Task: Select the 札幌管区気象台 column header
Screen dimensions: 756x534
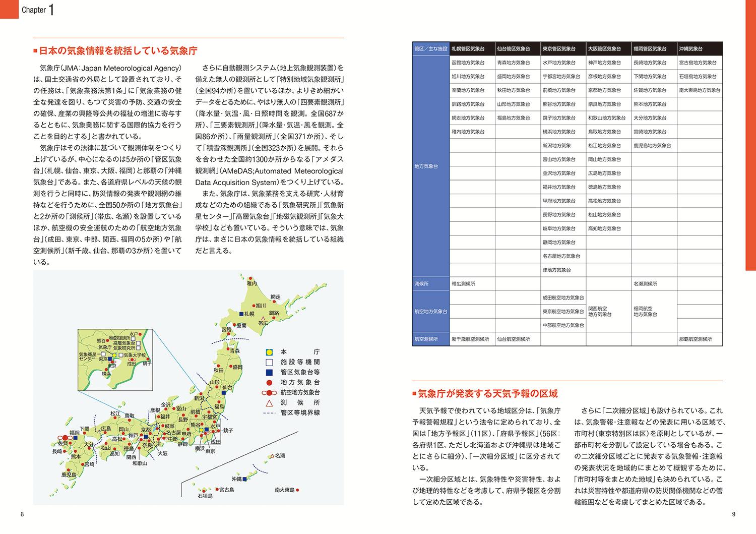Action: 468,49
